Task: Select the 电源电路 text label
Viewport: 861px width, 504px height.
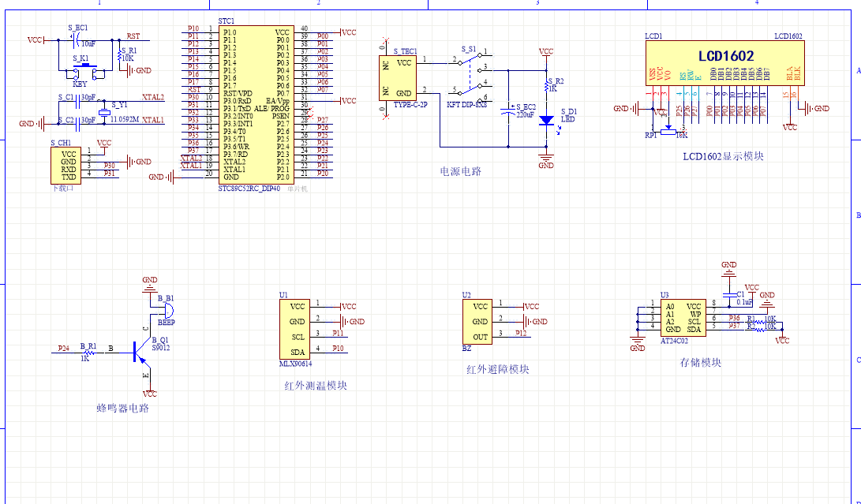Action: (460, 171)
